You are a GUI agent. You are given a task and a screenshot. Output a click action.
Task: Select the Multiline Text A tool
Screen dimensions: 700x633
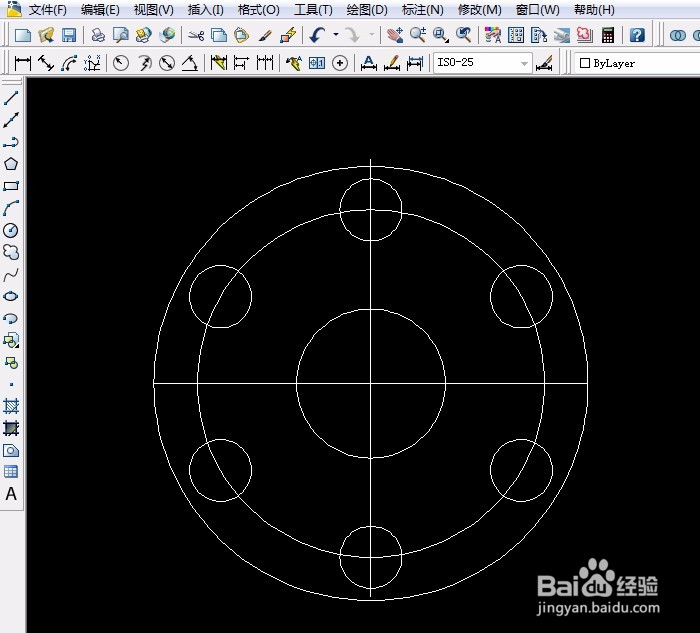pyautogui.click(x=11, y=494)
